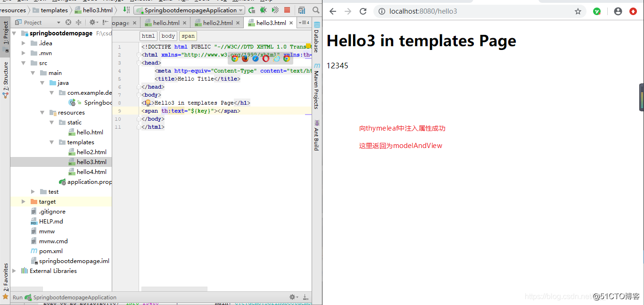644x305 pixels.
Task: Go back in the Chrome browser
Action: tap(333, 11)
